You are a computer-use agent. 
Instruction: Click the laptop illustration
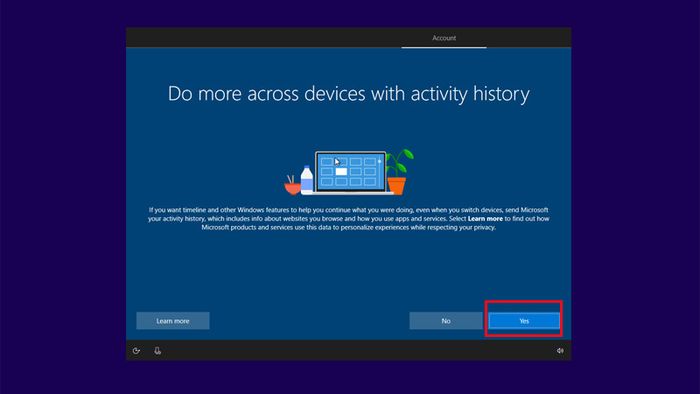click(x=350, y=173)
